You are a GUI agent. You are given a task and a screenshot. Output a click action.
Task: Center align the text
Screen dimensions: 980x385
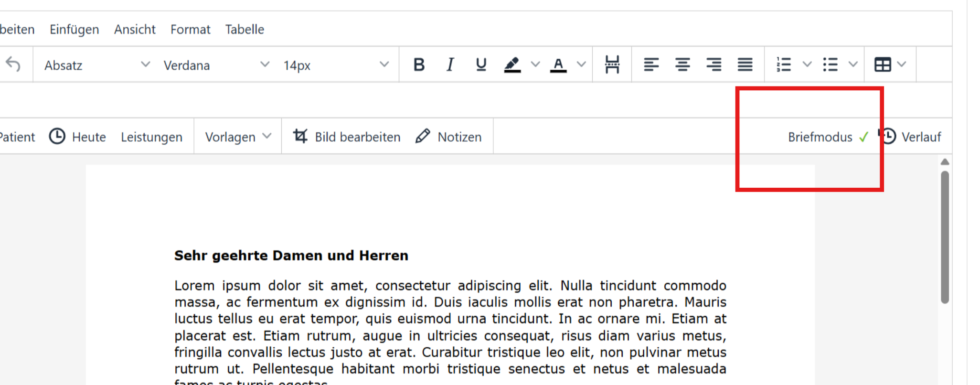(682, 64)
